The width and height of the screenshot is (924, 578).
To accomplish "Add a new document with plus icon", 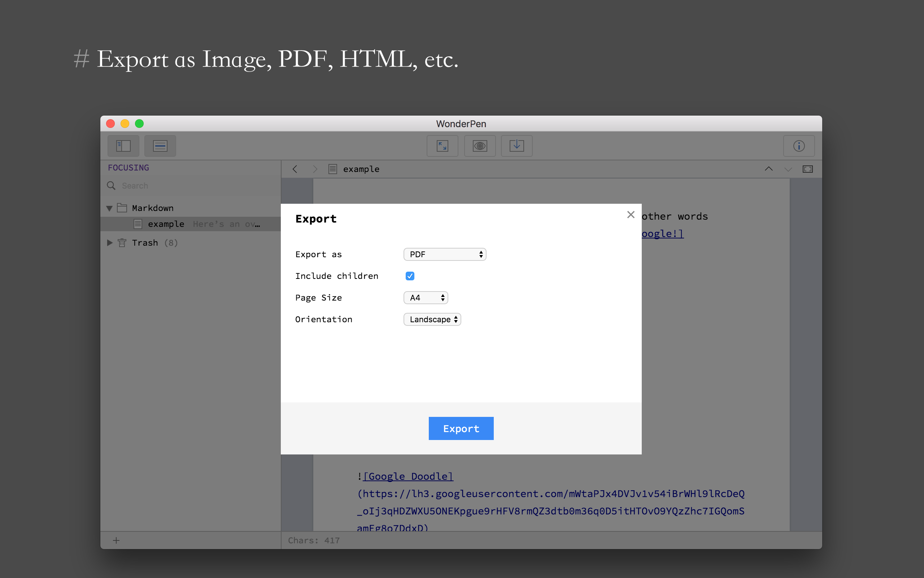I will pos(117,540).
